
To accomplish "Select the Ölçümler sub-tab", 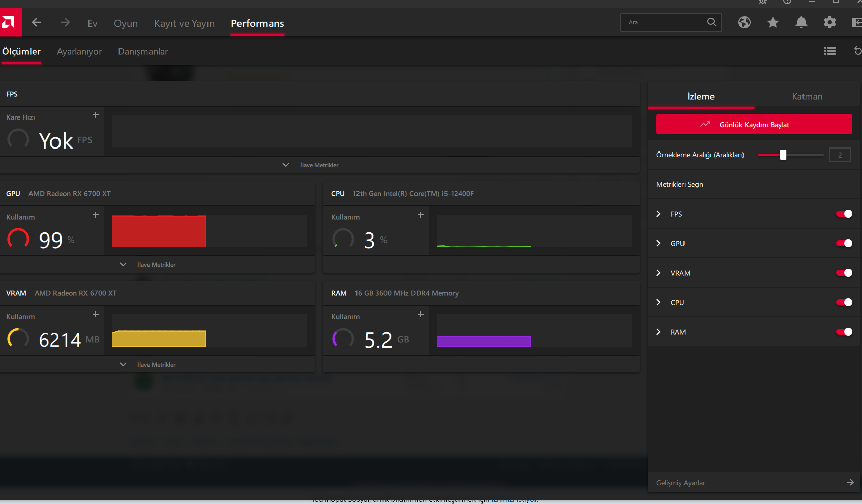I will [21, 51].
